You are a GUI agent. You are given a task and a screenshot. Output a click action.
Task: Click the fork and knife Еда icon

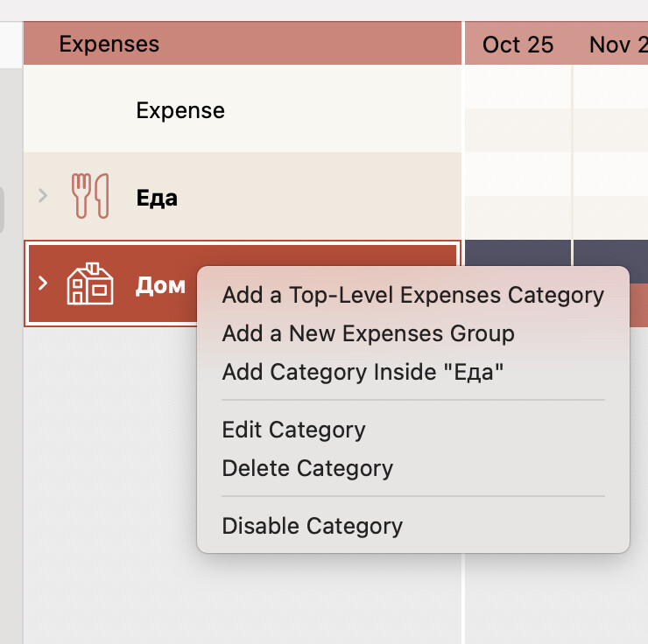pos(89,196)
